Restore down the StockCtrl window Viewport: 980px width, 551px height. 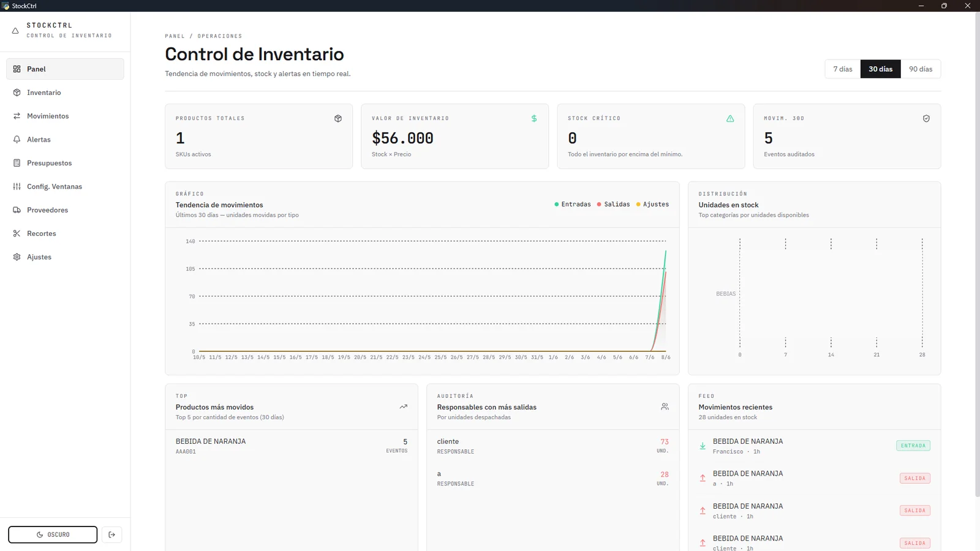click(x=944, y=6)
